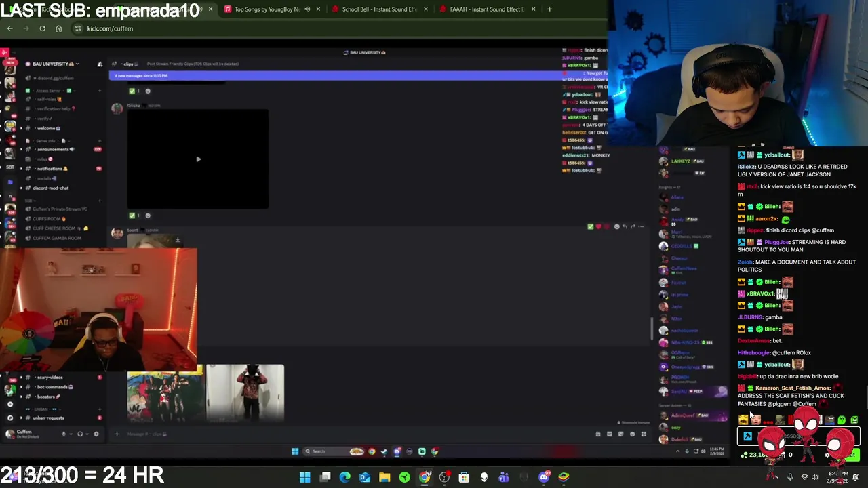
Task: Open Outlook from the taskbar
Action: coord(365,477)
